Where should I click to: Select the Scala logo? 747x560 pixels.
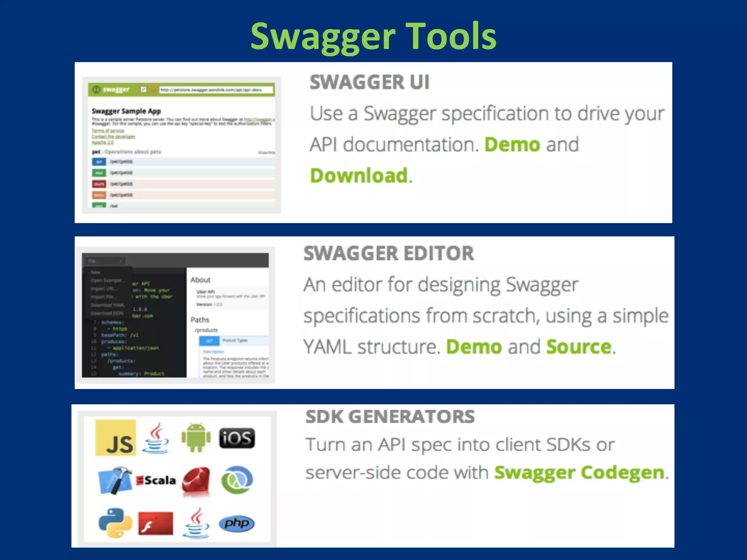click(156, 480)
